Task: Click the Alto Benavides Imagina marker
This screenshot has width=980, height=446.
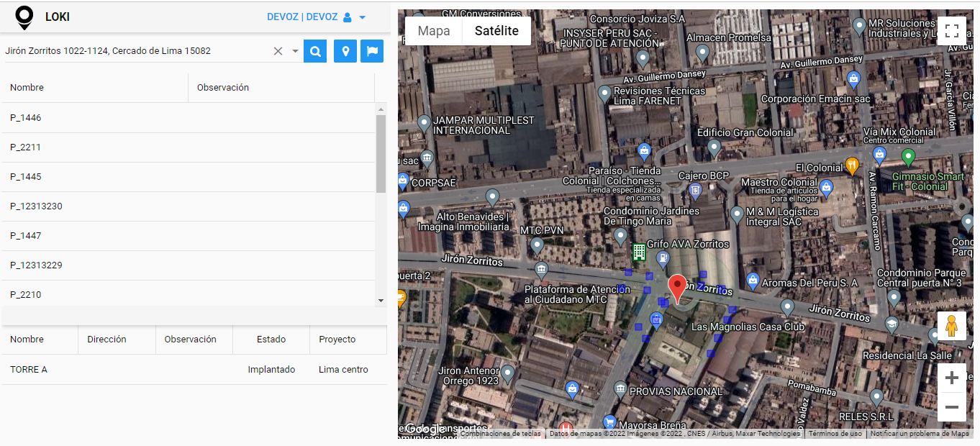Action: coord(493,196)
